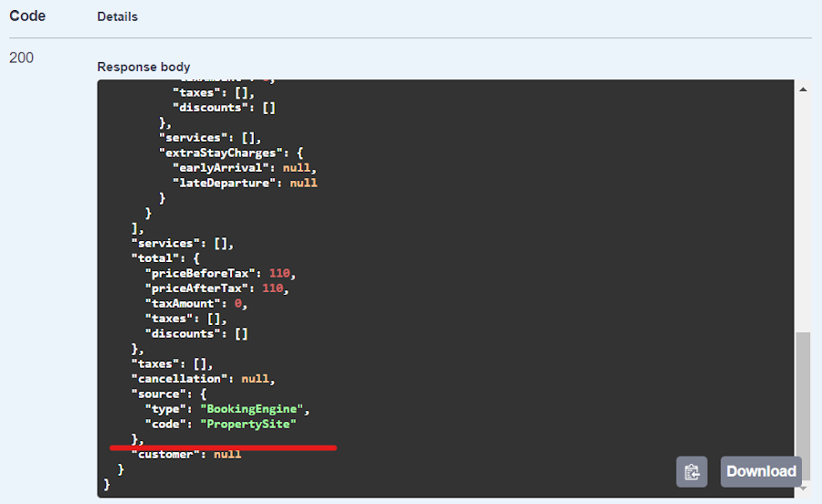This screenshot has width=822, height=504.
Task: Click the "taxAmount": 0 line
Action: coord(196,303)
